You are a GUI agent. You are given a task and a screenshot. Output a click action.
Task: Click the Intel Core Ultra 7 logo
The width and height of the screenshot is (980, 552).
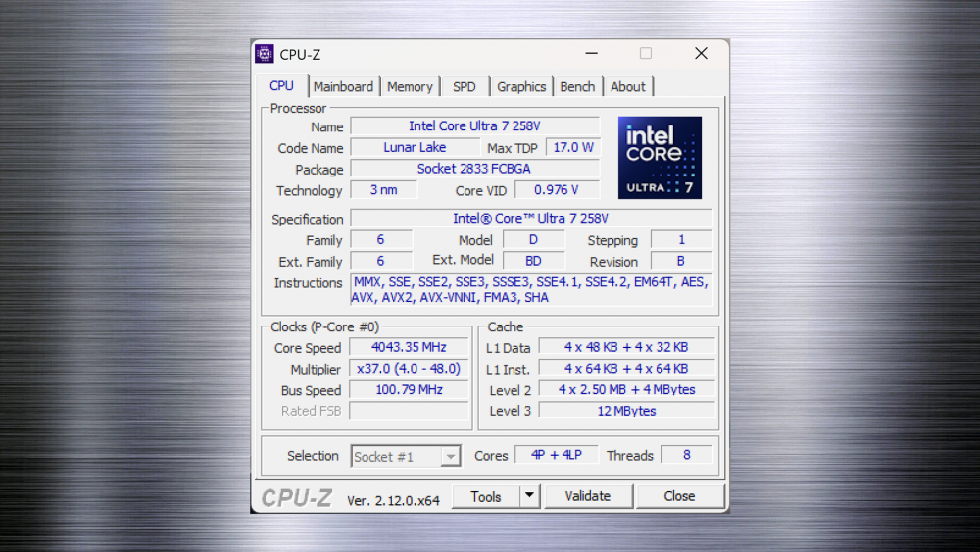660,158
